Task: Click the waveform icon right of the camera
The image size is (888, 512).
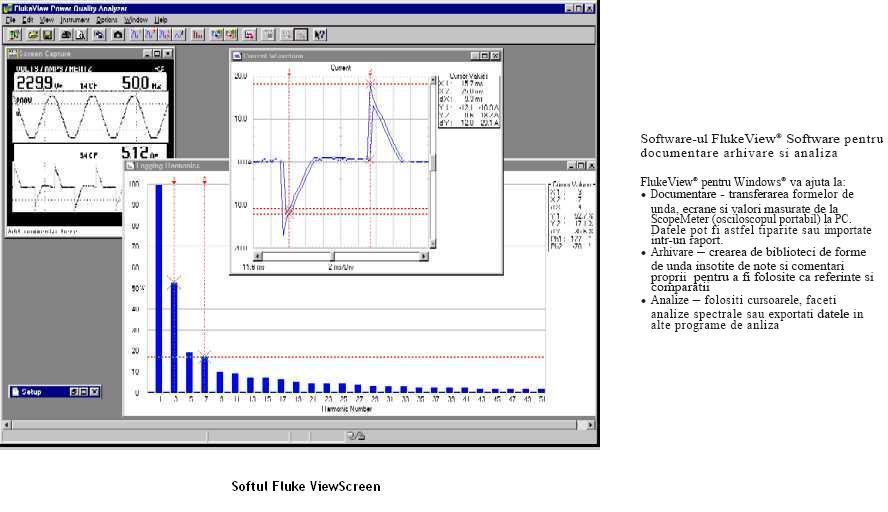Action: pos(135,35)
